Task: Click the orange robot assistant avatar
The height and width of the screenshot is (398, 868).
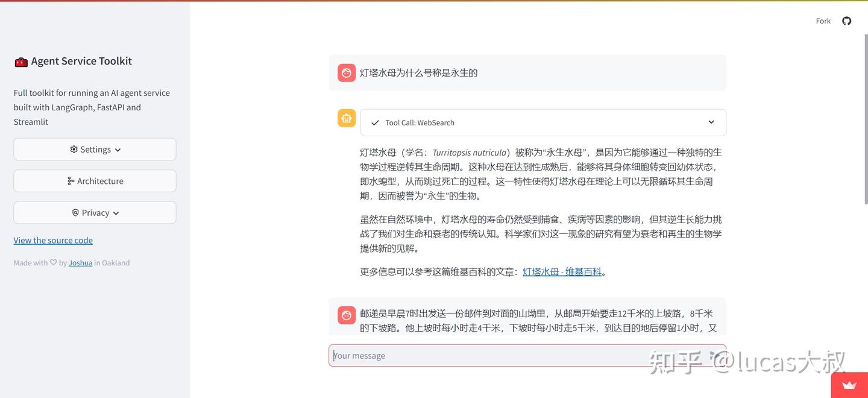Action: pyautogui.click(x=346, y=117)
